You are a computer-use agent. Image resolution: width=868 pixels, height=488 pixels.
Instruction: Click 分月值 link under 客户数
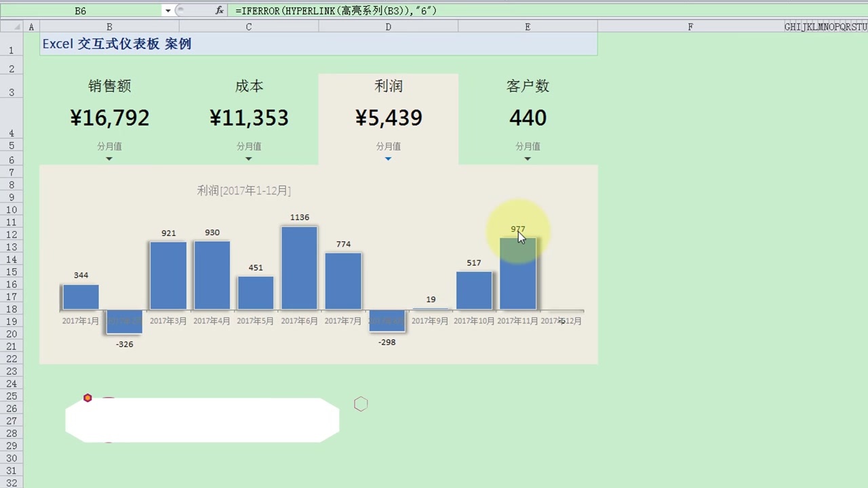(528, 146)
